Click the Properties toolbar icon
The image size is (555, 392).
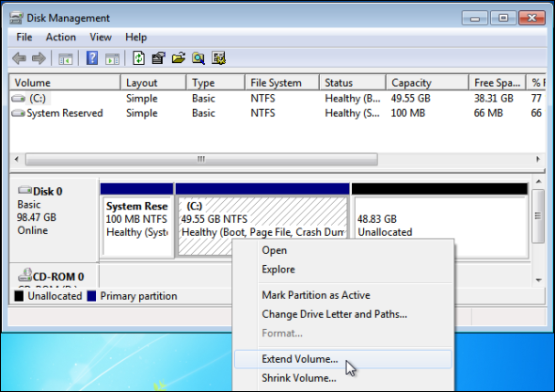click(x=158, y=58)
